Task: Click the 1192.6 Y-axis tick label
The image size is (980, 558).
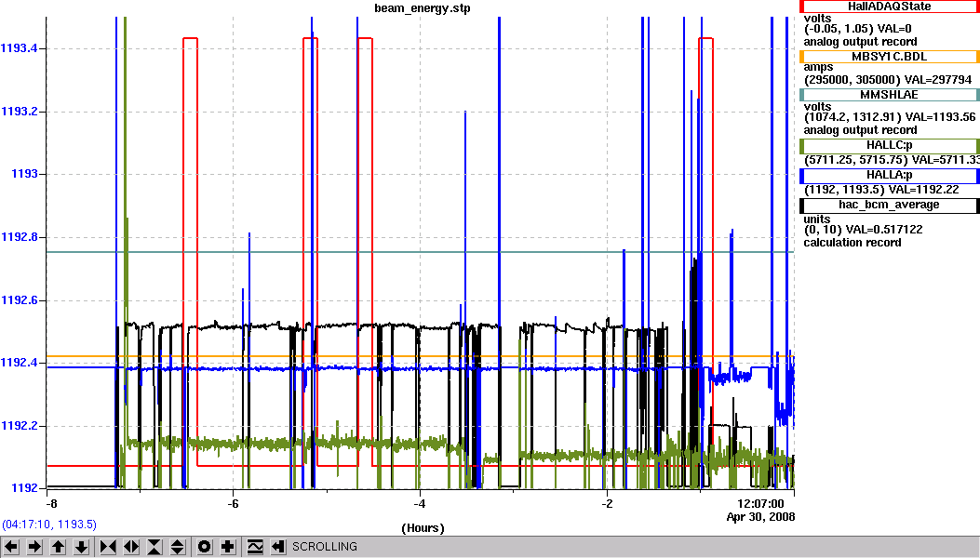Action: point(20,300)
